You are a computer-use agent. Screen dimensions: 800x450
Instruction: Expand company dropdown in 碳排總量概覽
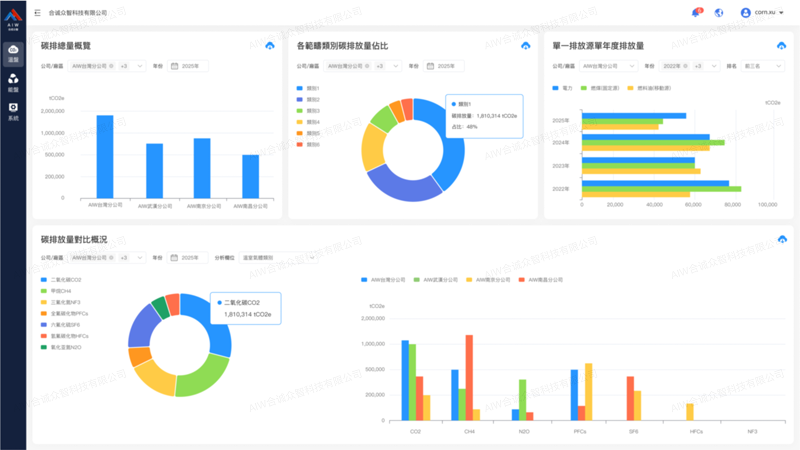click(x=139, y=66)
